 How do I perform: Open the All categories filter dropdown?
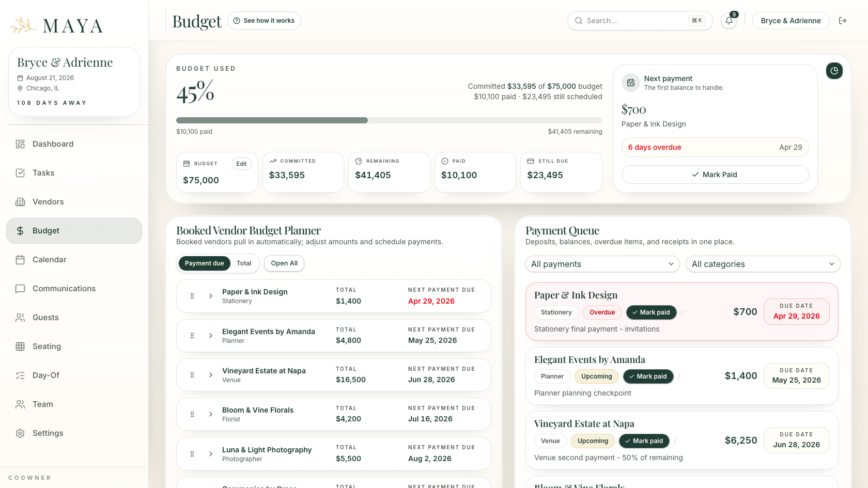point(763,264)
